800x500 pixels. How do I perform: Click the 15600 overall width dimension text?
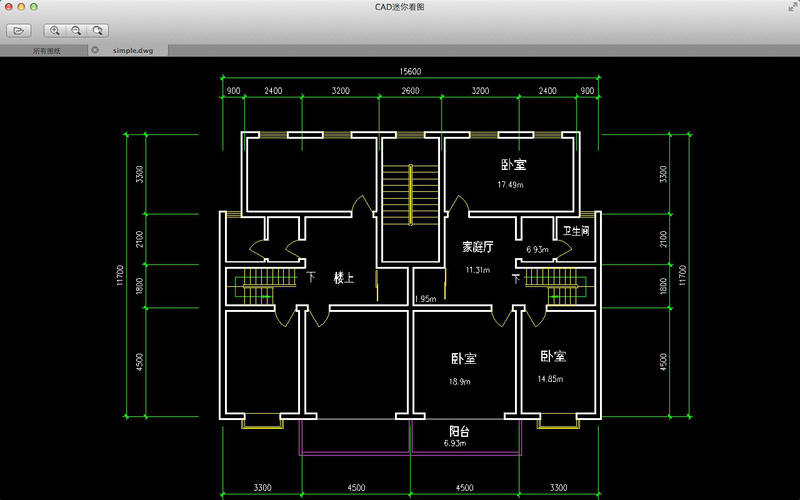(x=410, y=71)
